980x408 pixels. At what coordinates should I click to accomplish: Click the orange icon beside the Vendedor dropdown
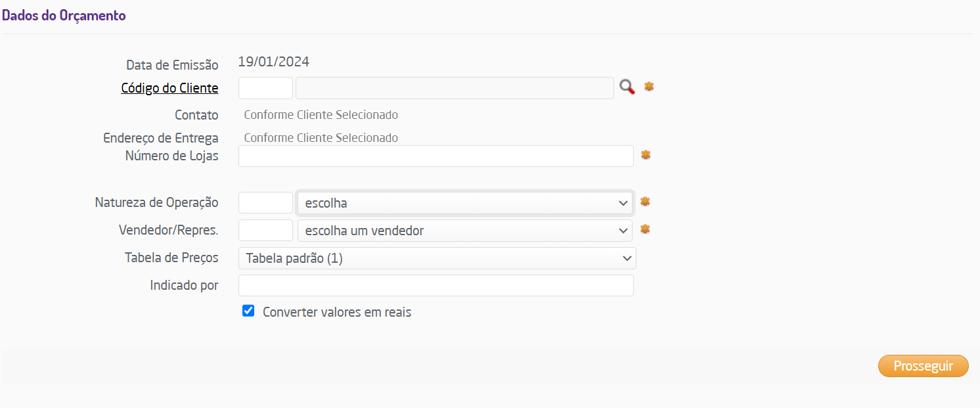click(x=645, y=229)
